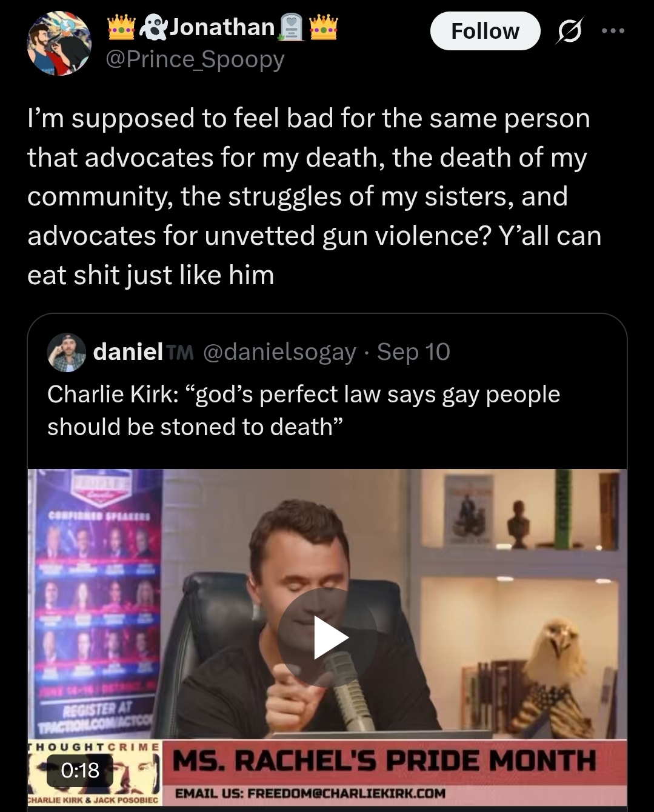Click the @danielsogay handle

tap(279, 352)
